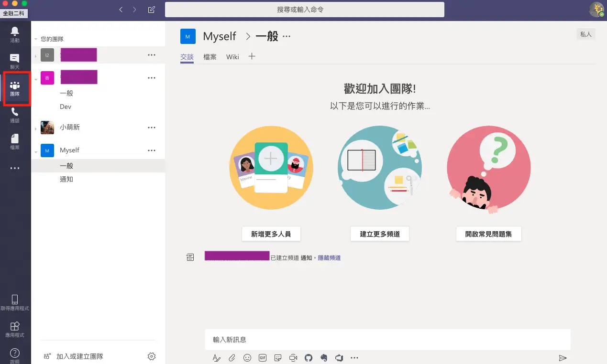Open the 通話 calls phone icon
Screen dimensions: 607x364
[15, 115]
